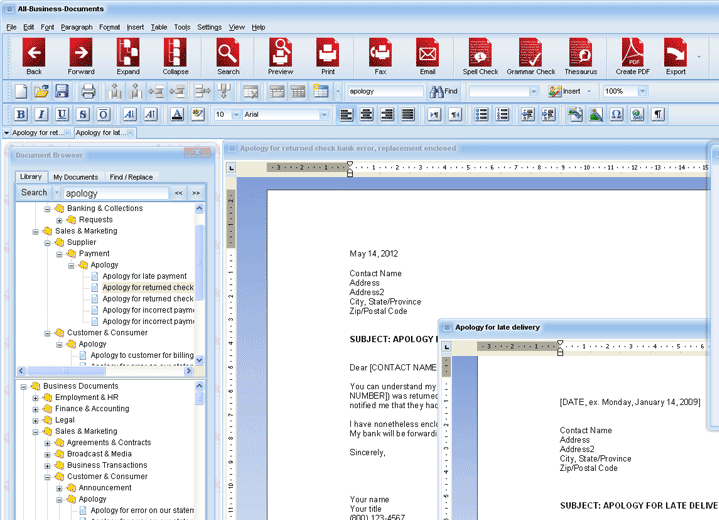Select Apology for late payment document
The width and height of the screenshot is (719, 520).
tap(144, 276)
